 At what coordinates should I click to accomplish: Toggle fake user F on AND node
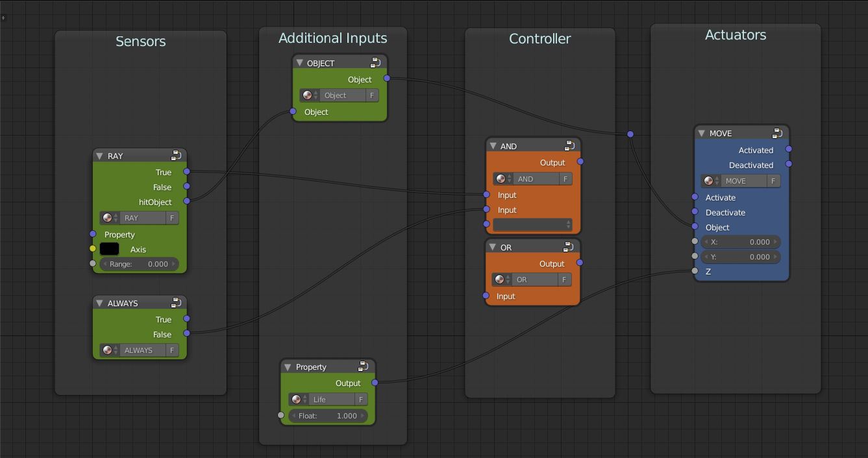(565, 179)
